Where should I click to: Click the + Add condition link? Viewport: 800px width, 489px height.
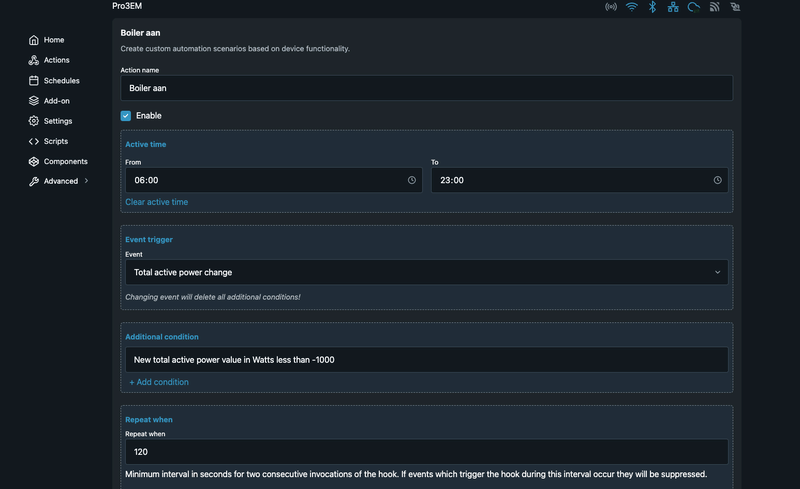click(159, 382)
